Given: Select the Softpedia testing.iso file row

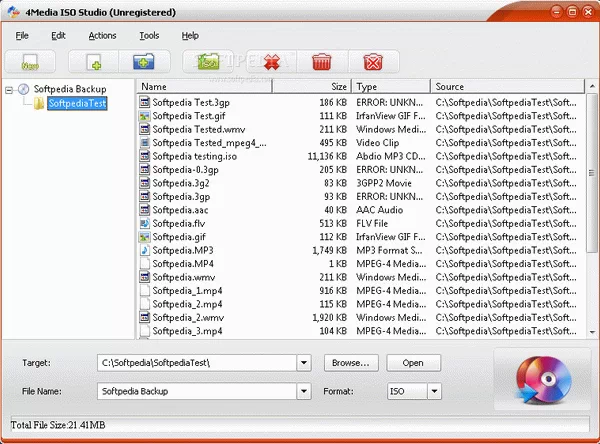Looking at the screenshot, I should point(195,158).
